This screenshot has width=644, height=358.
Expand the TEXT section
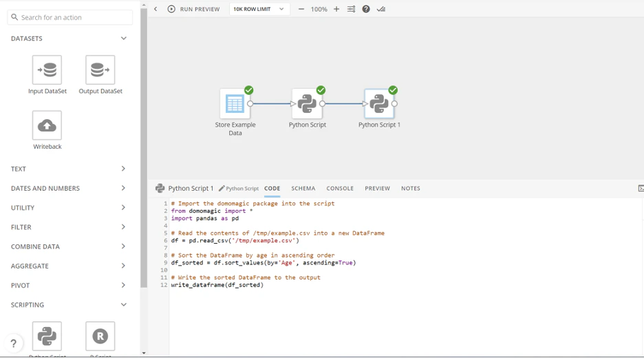pos(123,169)
